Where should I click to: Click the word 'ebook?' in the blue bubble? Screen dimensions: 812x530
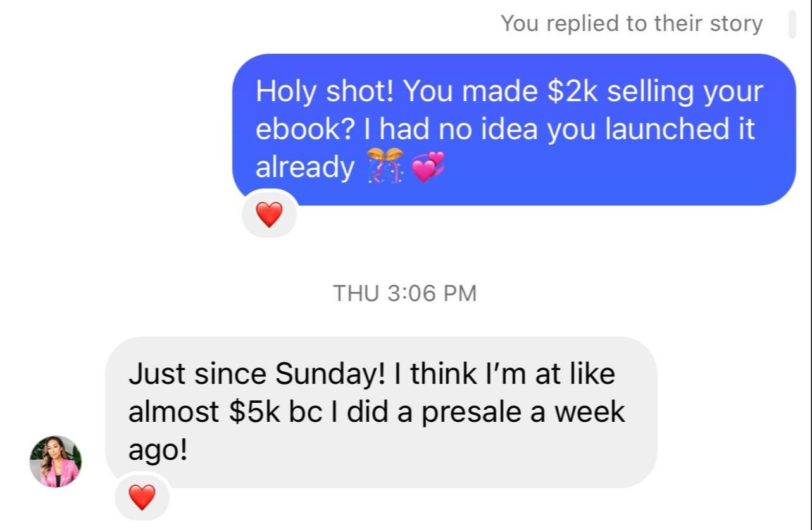(306, 130)
